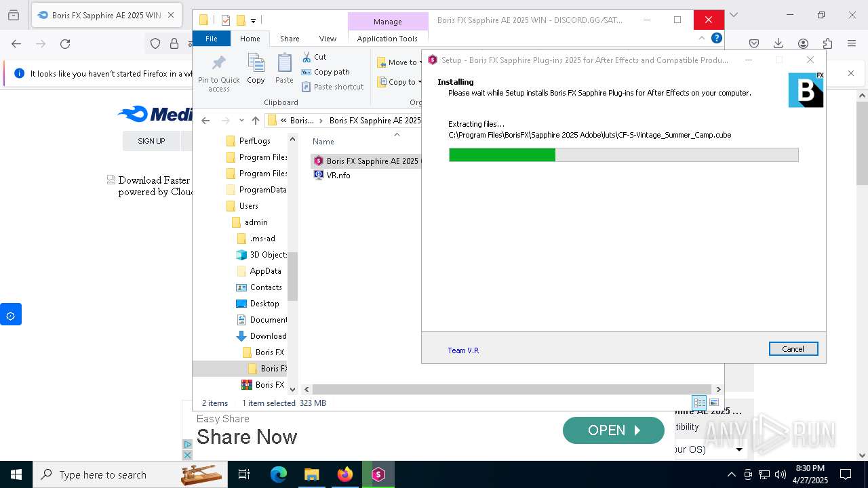
Task: Click SIGN UP on MediaFire page
Action: tap(151, 141)
